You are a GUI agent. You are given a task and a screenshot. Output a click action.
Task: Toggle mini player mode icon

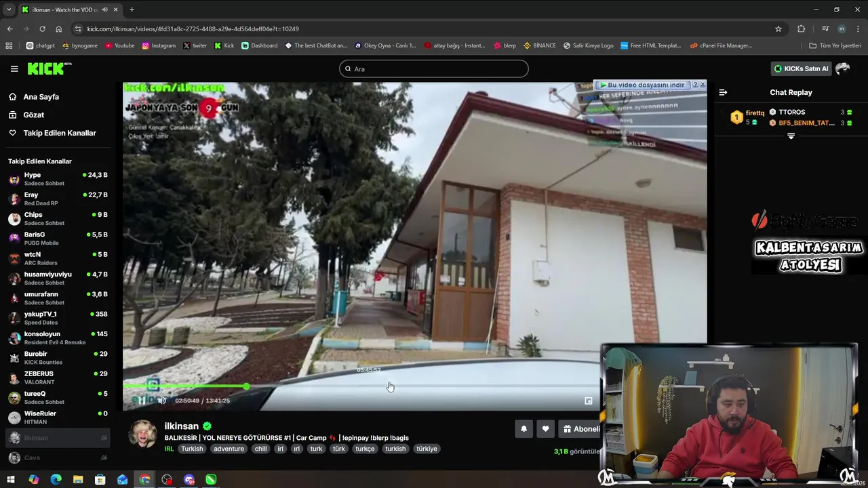[x=589, y=401]
